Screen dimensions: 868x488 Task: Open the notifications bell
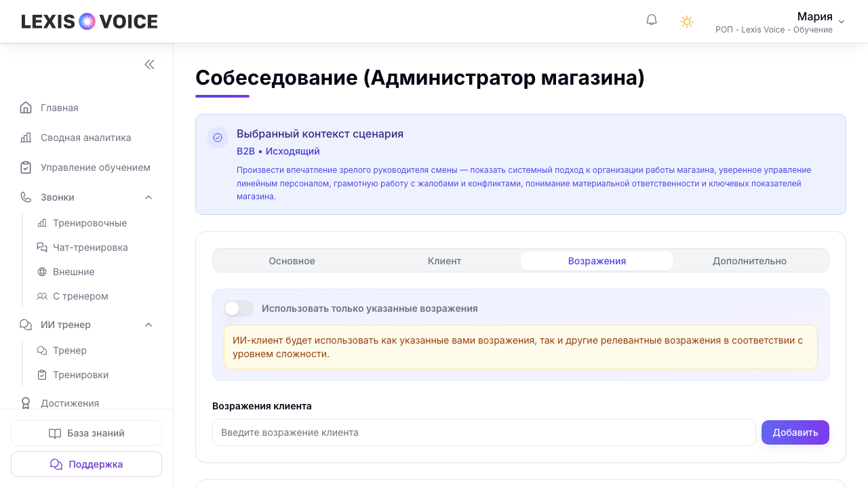(x=652, y=20)
